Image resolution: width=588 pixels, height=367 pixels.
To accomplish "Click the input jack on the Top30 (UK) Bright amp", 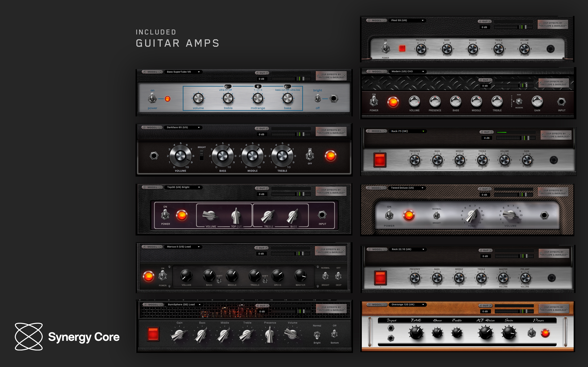I will click(x=322, y=215).
